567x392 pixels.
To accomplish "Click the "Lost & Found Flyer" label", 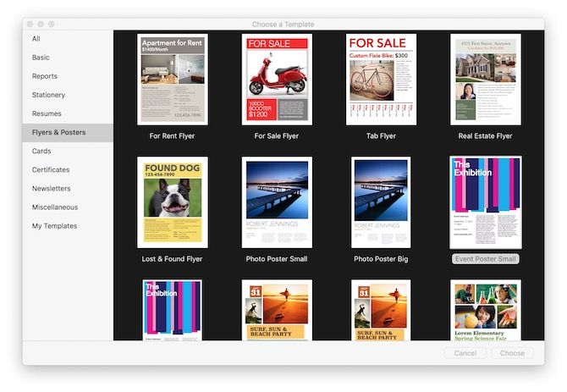I will click(172, 259).
